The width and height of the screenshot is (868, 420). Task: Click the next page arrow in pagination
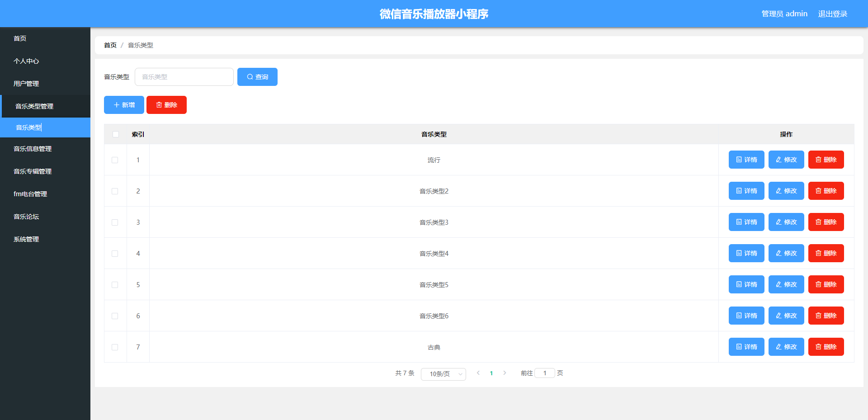tap(505, 373)
